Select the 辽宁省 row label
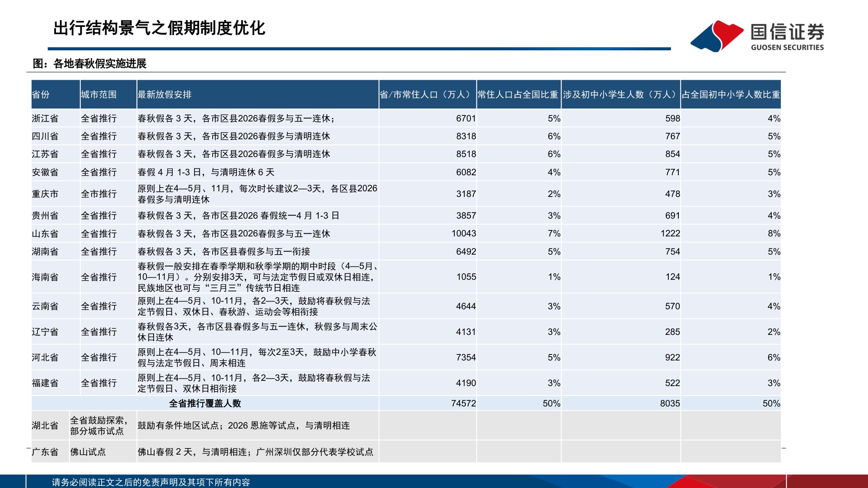Viewport: 868px width, 488px height. point(45,332)
